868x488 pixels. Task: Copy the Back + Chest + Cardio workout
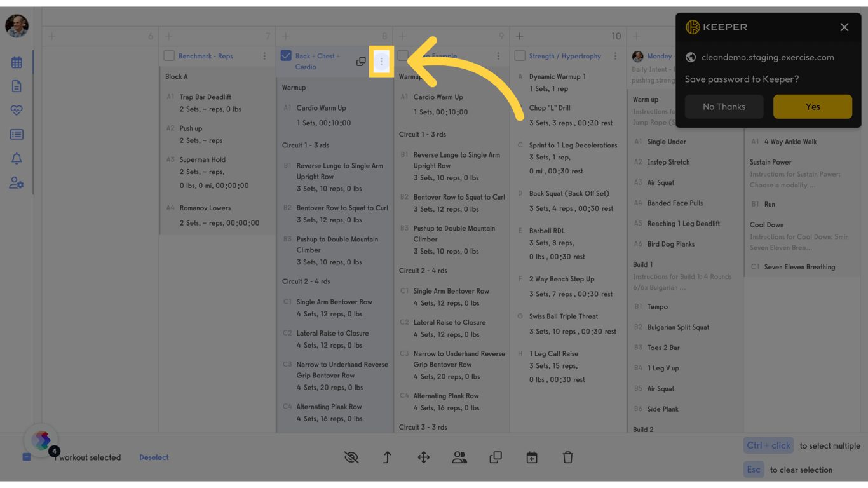coord(361,62)
